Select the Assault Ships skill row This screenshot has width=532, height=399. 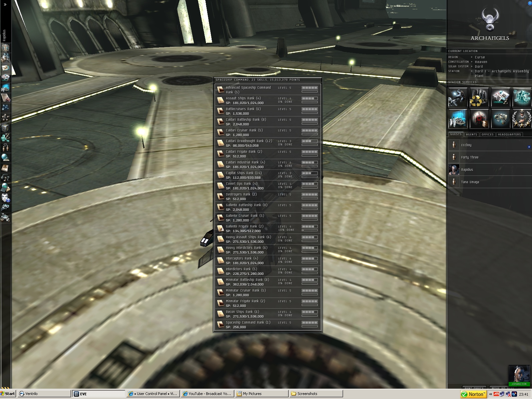pos(268,100)
